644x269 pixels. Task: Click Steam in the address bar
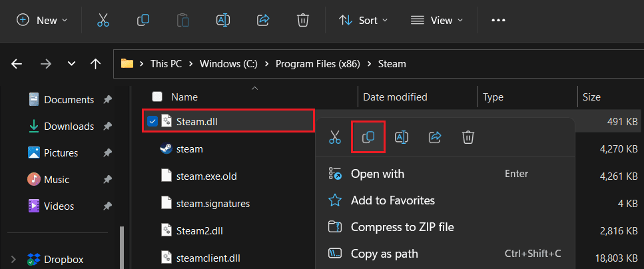[x=392, y=64]
